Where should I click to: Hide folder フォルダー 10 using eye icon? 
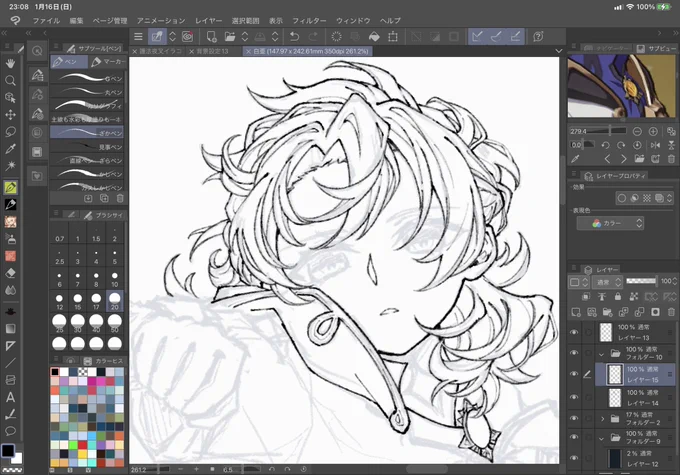point(574,353)
